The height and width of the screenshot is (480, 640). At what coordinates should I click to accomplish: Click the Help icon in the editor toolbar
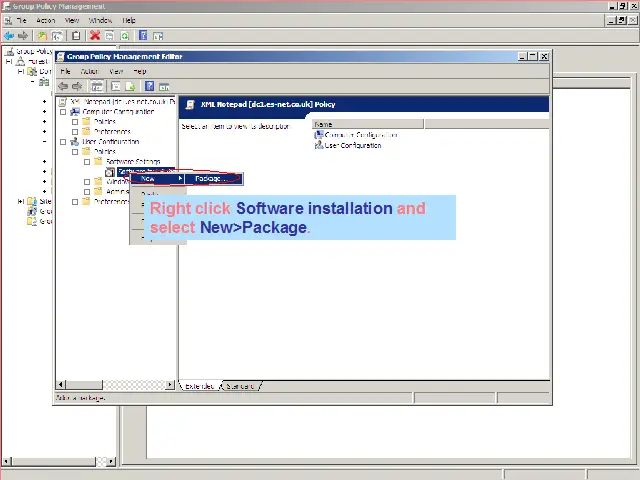[149, 87]
